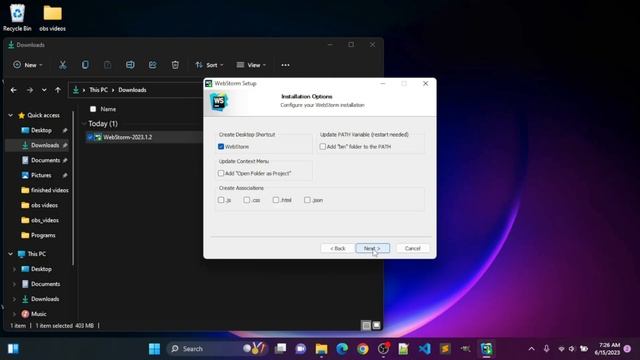Click This PC in the address bar
640x360 pixels.
click(x=99, y=90)
